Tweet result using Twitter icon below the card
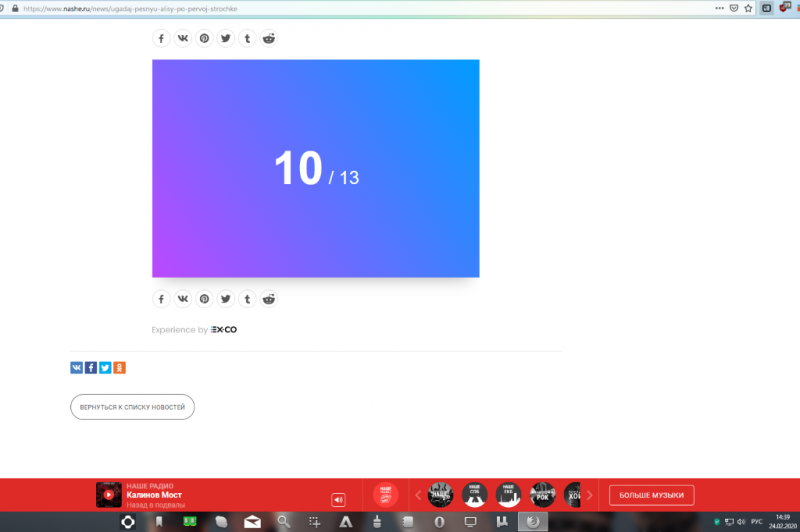The width and height of the screenshot is (800, 532). tap(226, 298)
